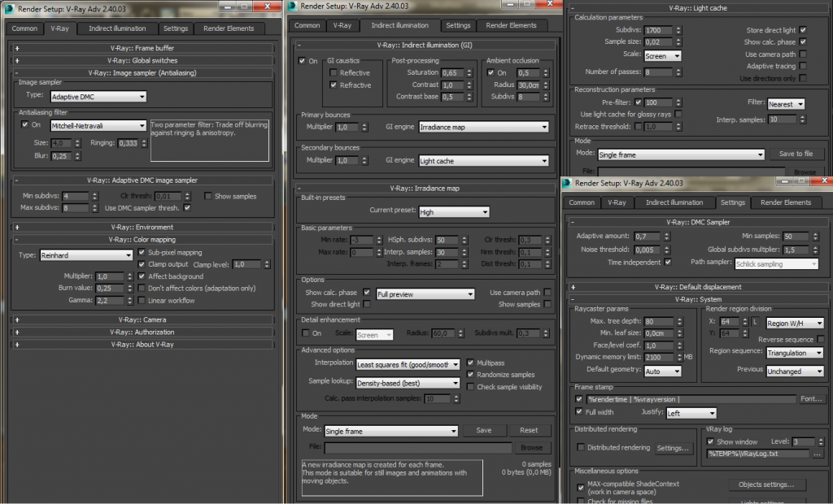Open the Mitchell-Netravali antialiasing filter dropdown
This screenshot has height=504, width=833.
coord(98,126)
